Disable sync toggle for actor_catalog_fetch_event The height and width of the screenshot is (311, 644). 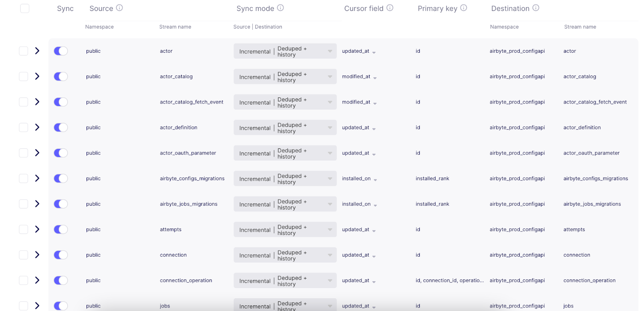(x=61, y=102)
